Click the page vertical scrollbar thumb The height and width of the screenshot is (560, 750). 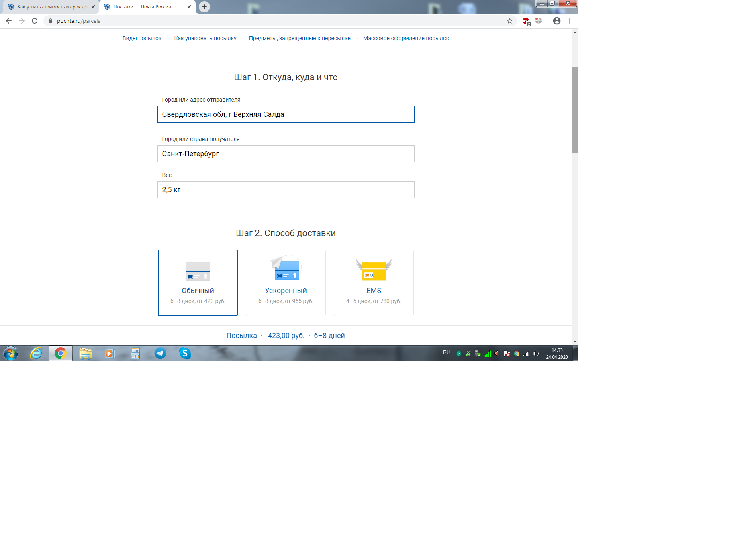tap(575, 110)
